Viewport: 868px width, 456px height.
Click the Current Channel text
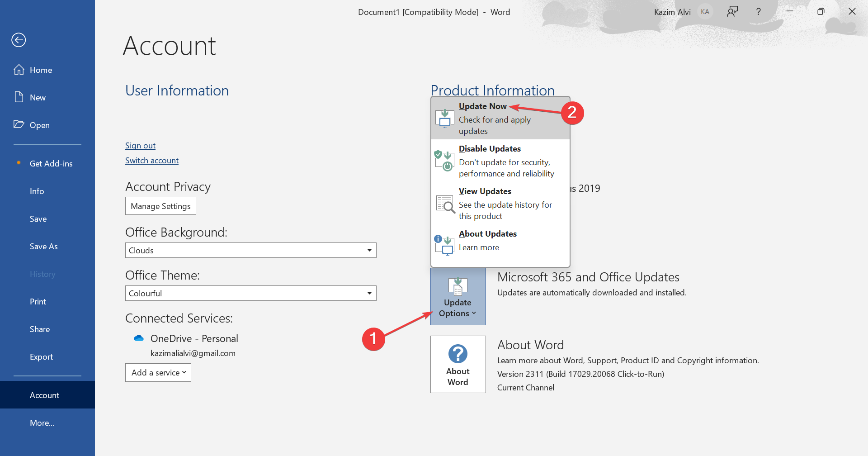coord(526,388)
